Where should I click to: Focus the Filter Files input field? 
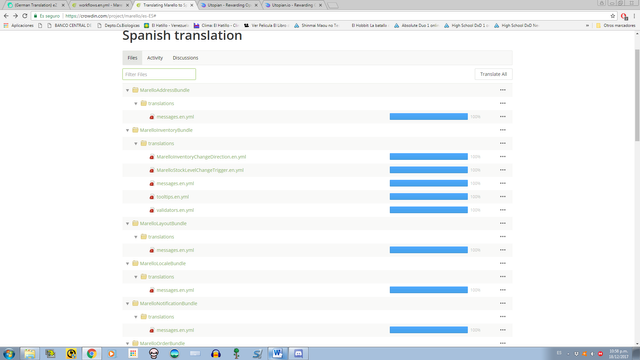coord(159,74)
